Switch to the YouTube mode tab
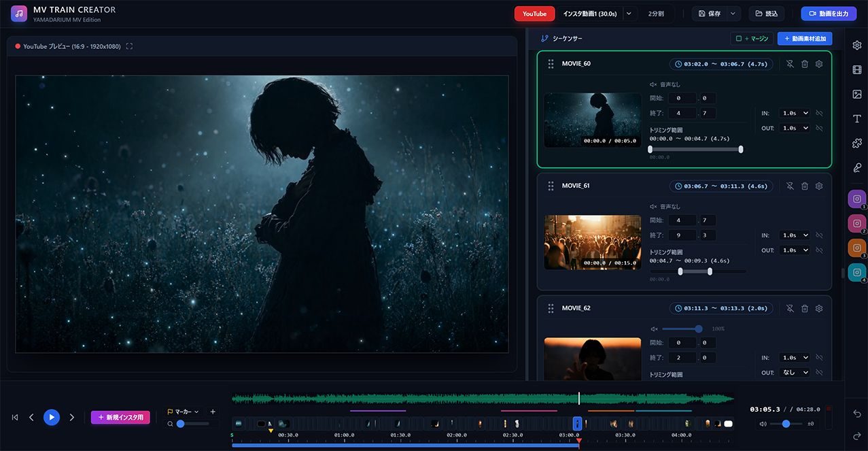 (535, 14)
